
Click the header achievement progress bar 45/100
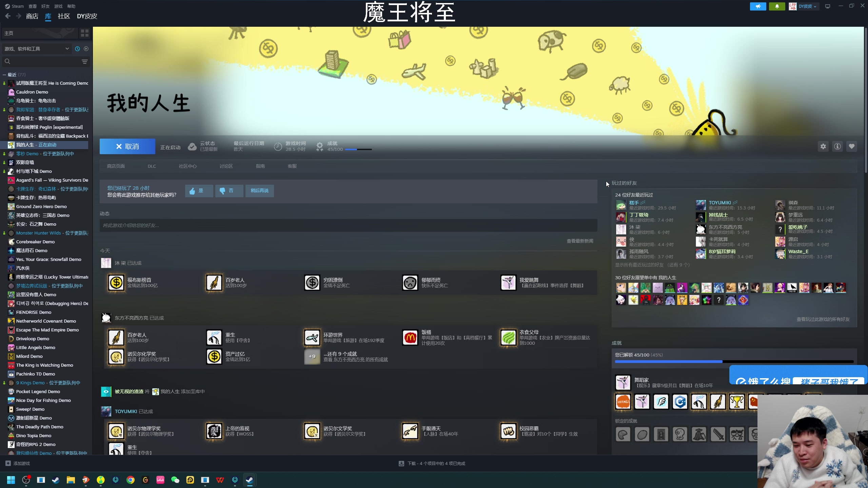pyautogui.click(x=358, y=149)
